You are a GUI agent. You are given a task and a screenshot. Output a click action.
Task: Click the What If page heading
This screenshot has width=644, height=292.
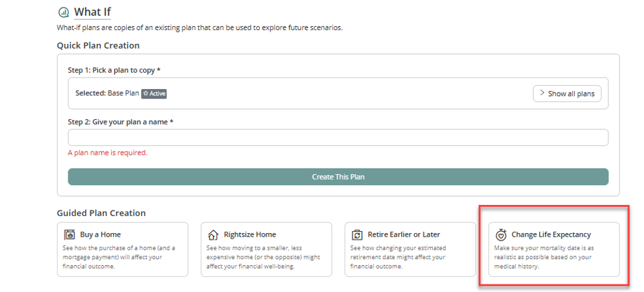(92, 12)
